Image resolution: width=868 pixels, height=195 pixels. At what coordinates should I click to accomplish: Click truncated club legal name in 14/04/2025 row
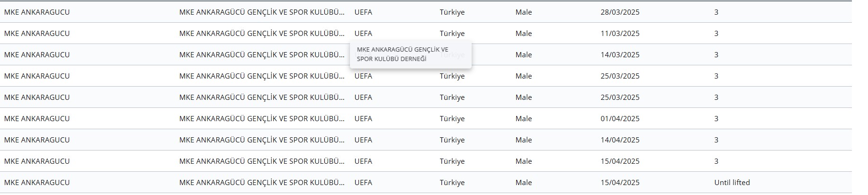(x=262, y=140)
